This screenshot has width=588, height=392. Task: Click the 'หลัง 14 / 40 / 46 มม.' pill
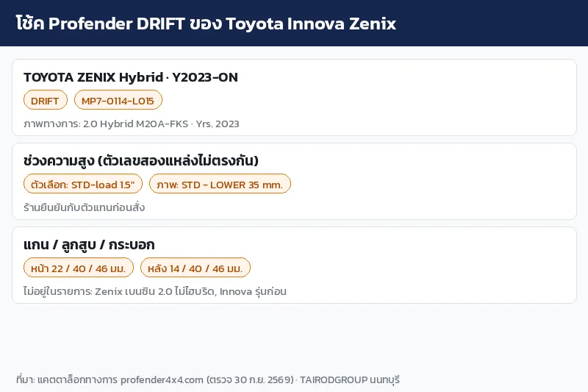[196, 268]
